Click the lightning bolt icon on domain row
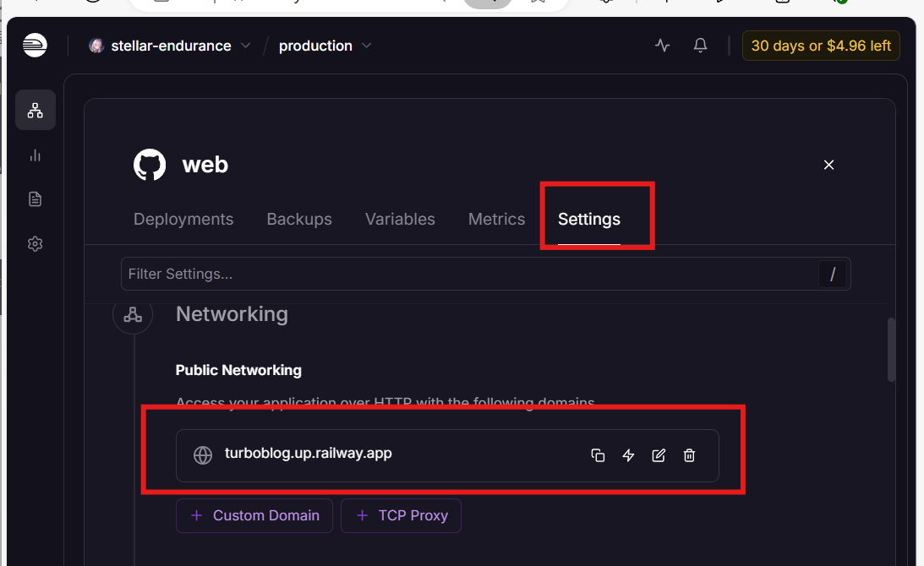Image resolution: width=924 pixels, height=566 pixels. 628,455
